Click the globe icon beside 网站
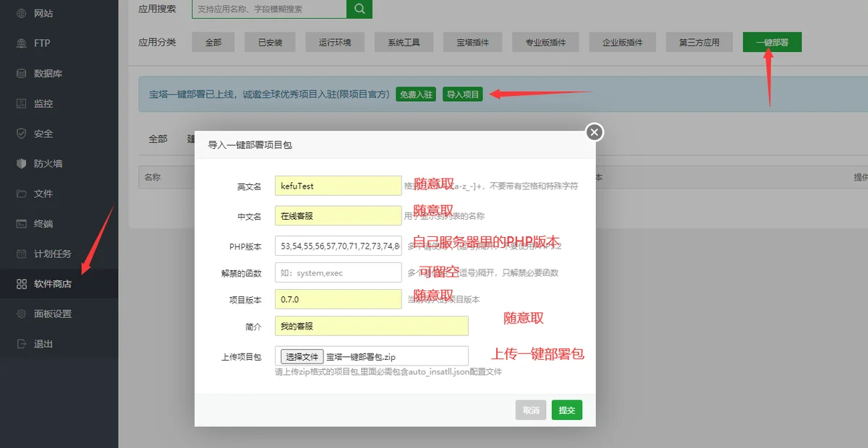This screenshot has width=868, height=448. pyautogui.click(x=21, y=13)
